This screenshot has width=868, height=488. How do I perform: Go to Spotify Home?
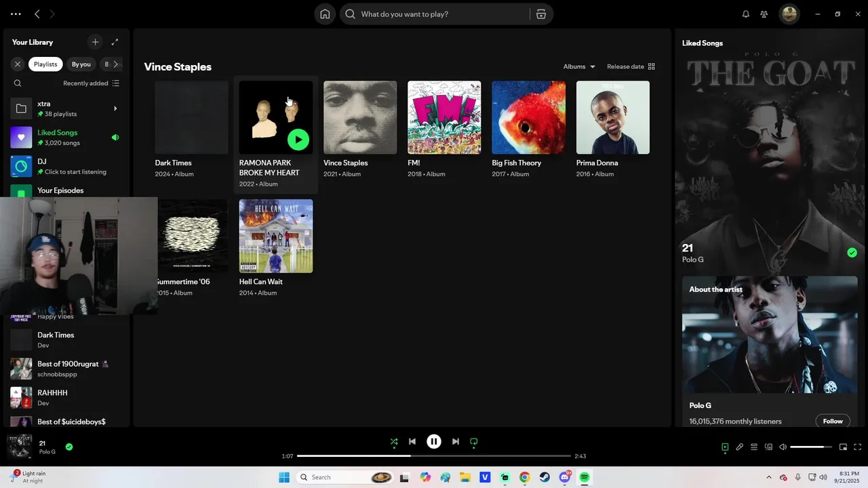point(325,14)
